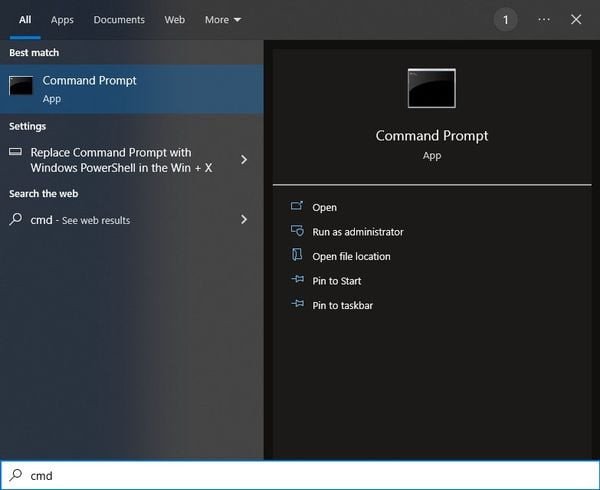Viewport: 600px width, 490px height.
Task: Run Command Prompt as administrator
Action: pos(358,232)
